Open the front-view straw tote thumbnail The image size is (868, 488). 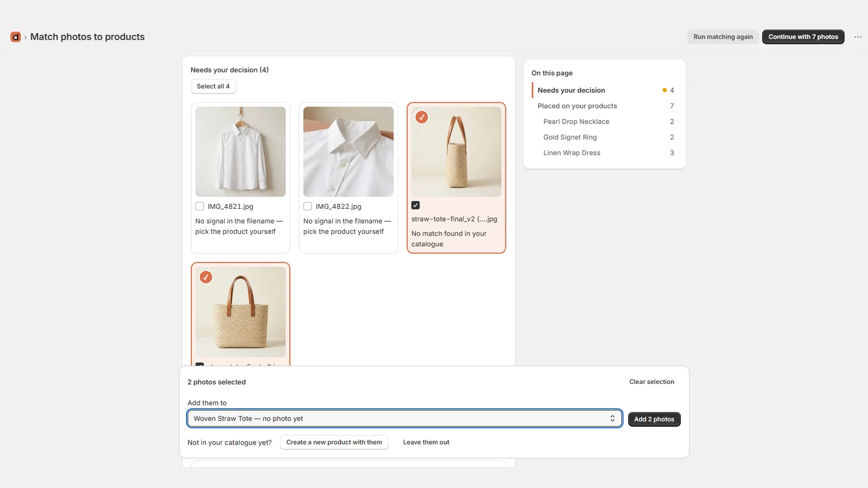pyautogui.click(x=240, y=312)
